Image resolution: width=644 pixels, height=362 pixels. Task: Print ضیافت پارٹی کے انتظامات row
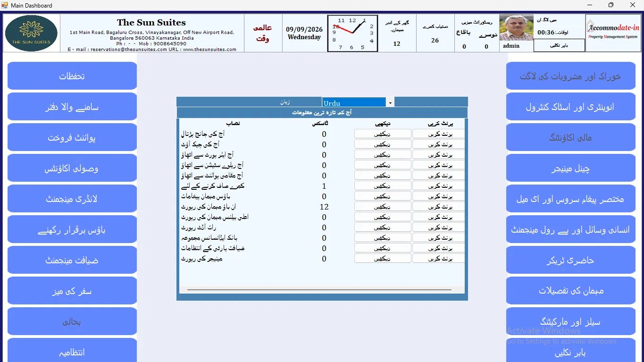click(439, 248)
